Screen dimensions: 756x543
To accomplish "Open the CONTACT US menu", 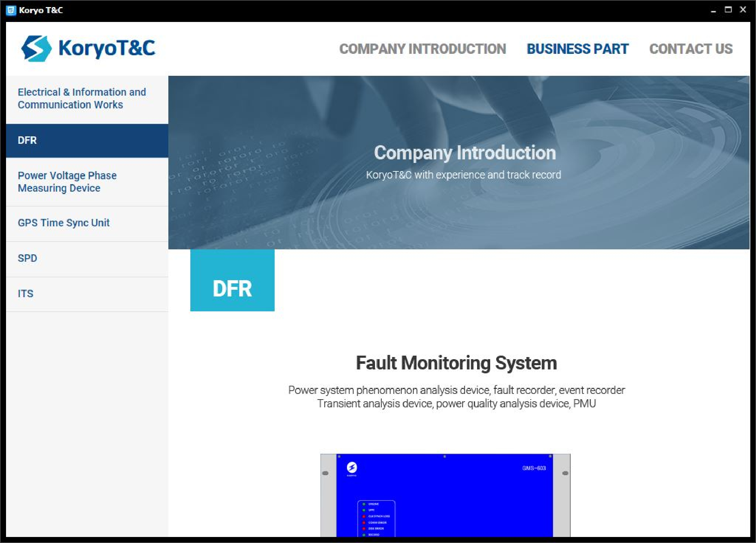I will tap(691, 49).
